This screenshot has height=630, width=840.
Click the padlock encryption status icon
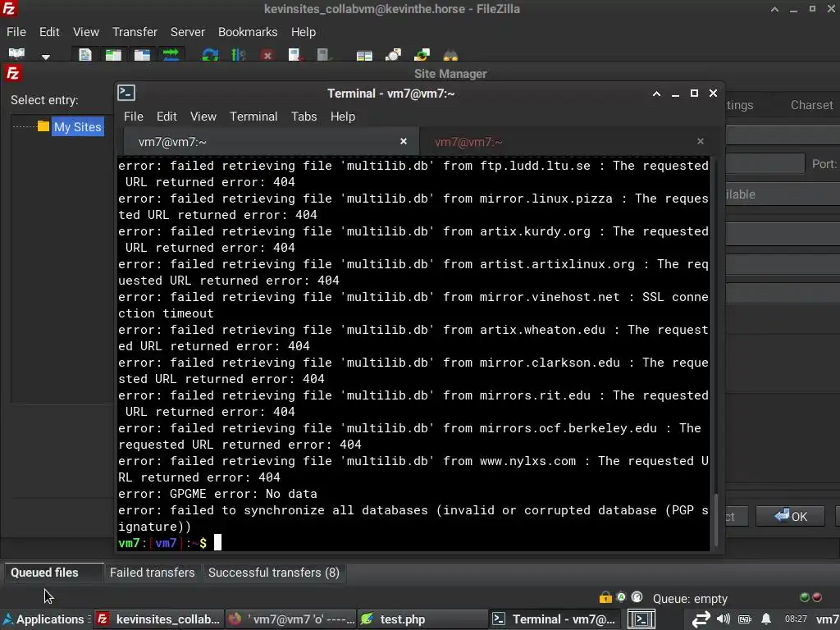click(x=605, y=597)
